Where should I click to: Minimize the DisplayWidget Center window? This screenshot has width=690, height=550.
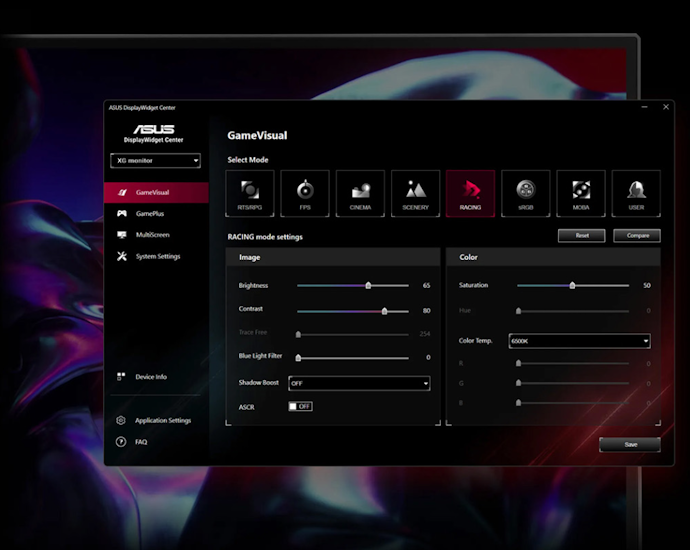645,107
